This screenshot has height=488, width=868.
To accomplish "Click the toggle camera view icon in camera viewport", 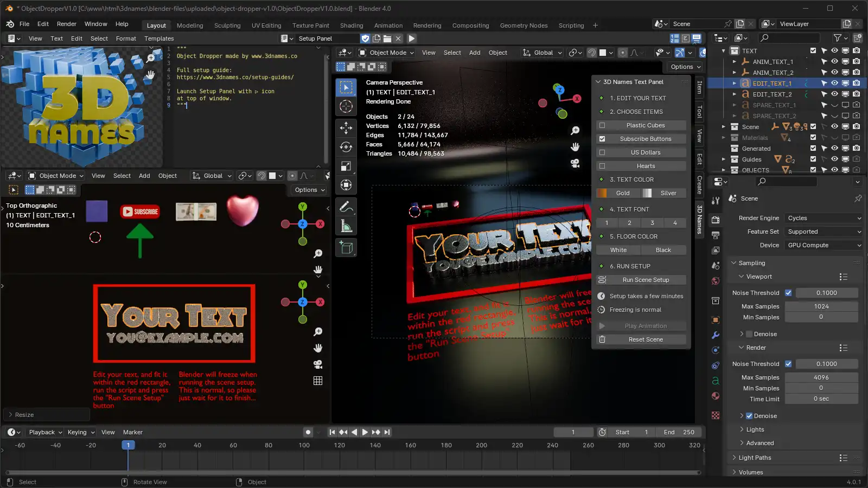I will [575, 163].
